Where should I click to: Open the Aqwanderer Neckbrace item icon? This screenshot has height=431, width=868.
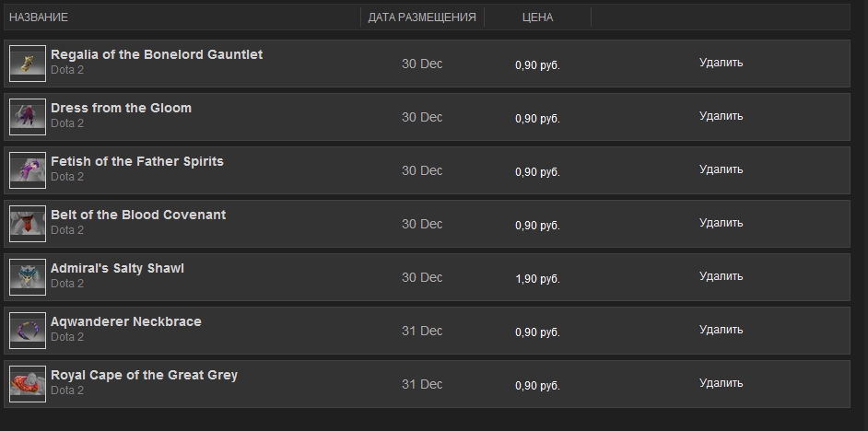[x=28, y=331]
